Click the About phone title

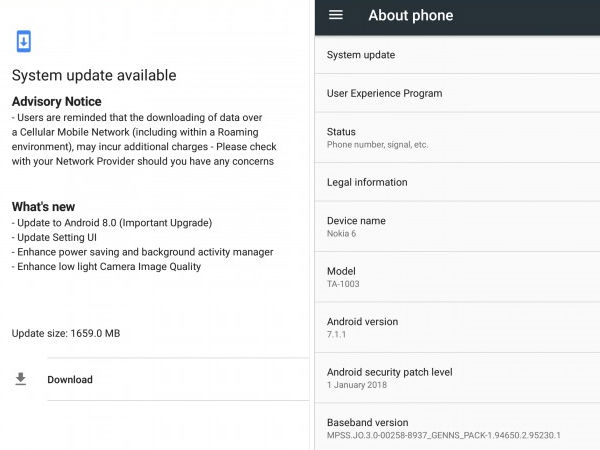(410, 15)
